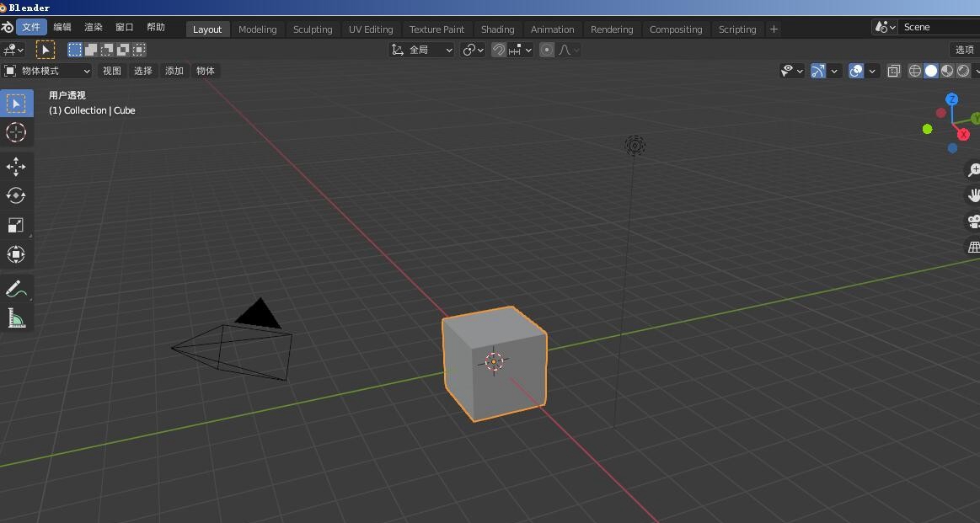980x523 pixels.
Task: Switch to the Sculpting workspace tab
Action: (313, 29)
